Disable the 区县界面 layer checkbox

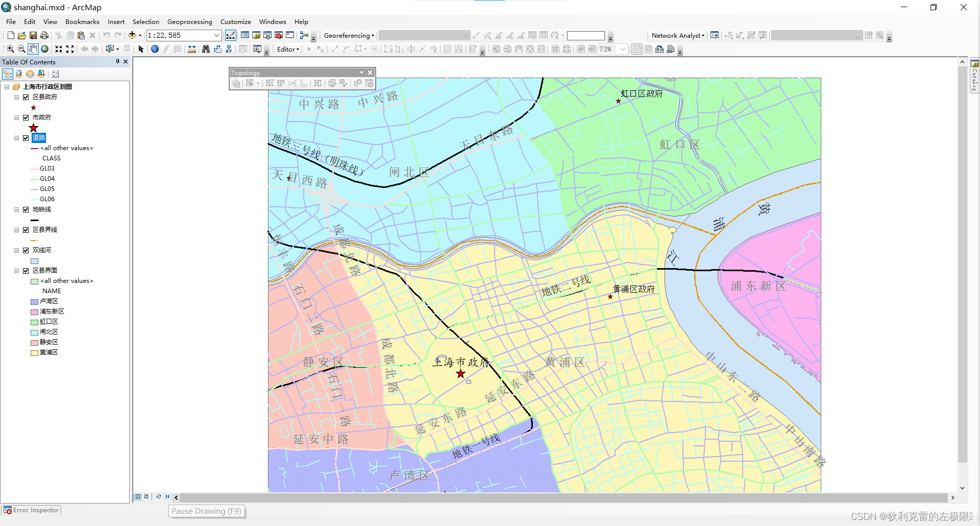point(26,271)
